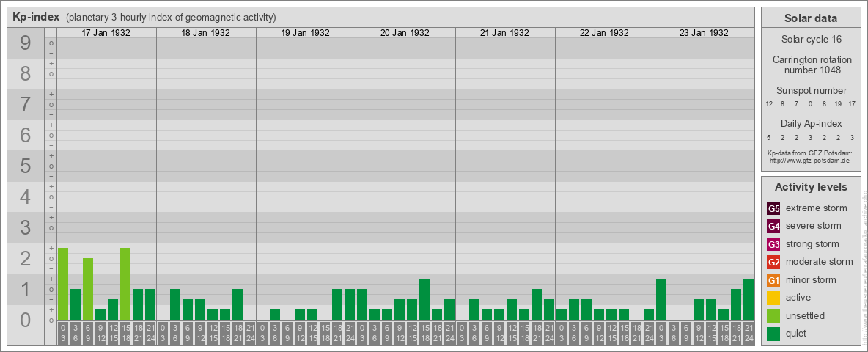Click the 18 Jan 18-21h green bar
868x352 pixels.
tap(238, 305)
